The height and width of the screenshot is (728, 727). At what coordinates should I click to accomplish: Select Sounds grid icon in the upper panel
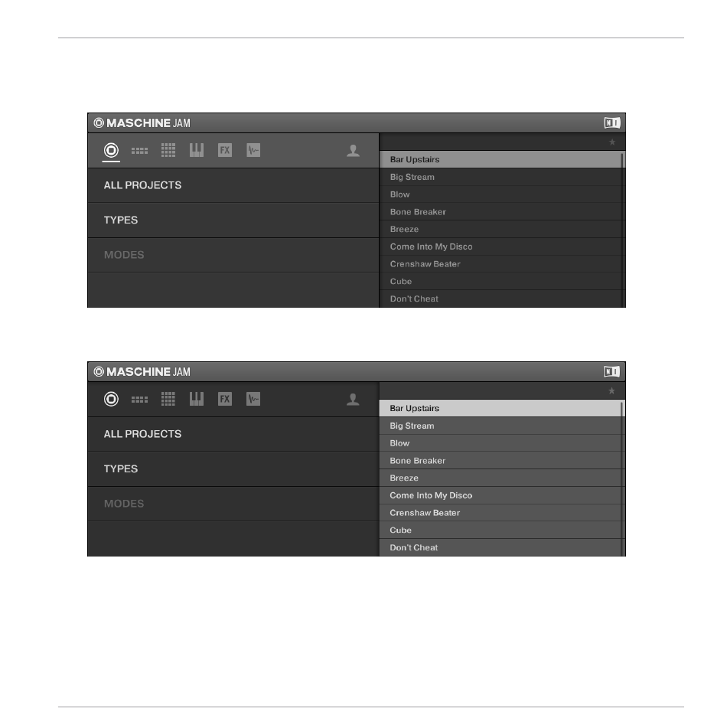coord(168,150)
